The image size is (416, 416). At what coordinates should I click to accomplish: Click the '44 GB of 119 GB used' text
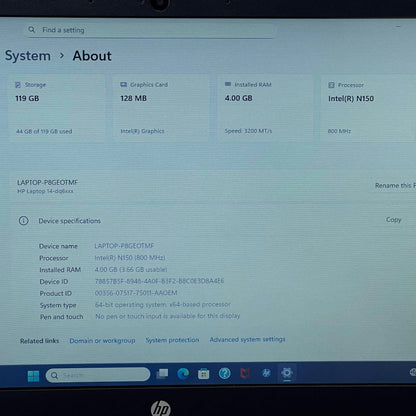44,131
